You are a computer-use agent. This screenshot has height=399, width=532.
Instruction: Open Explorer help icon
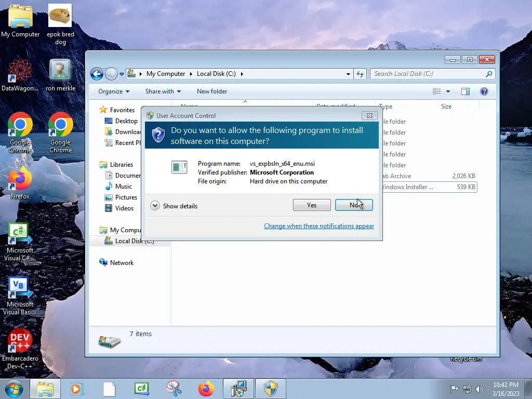[484, 91]
